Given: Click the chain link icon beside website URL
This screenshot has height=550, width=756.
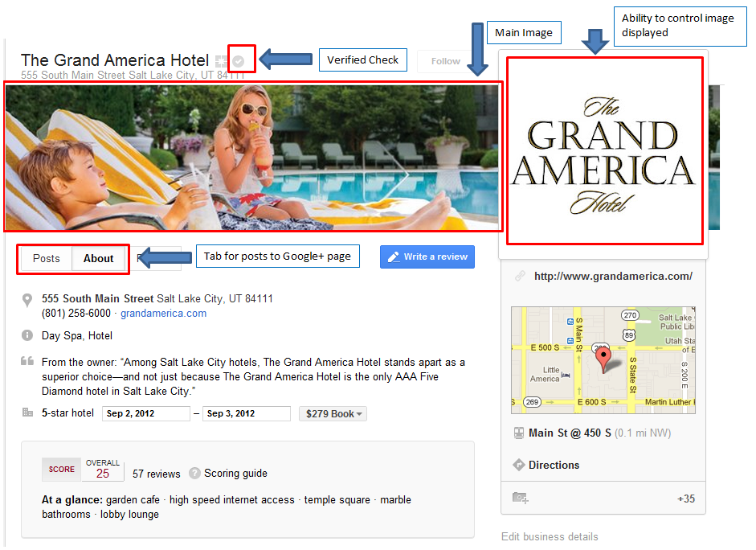Looking at the screenshot, I should [520, 277].
